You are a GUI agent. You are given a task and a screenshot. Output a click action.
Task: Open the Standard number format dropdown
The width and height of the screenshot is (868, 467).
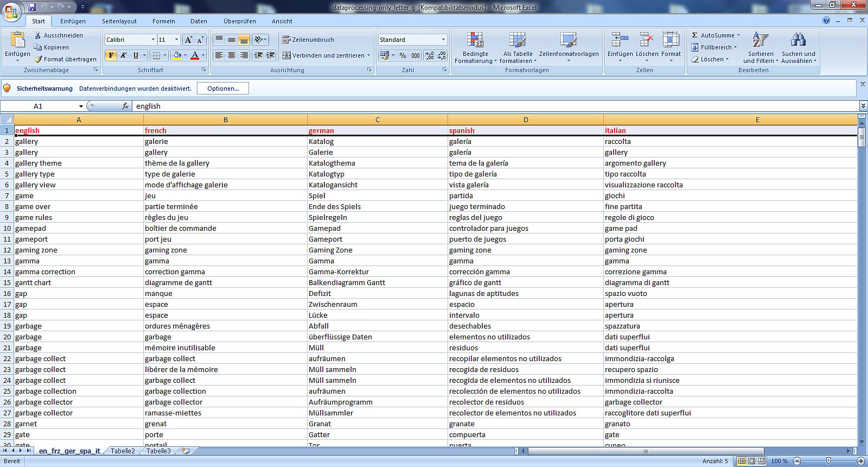[x=443, y=40]
